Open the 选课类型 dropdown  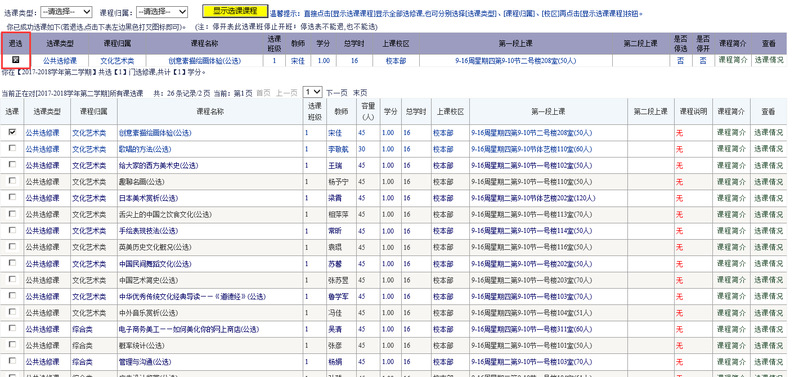click(x=66, y=12)
